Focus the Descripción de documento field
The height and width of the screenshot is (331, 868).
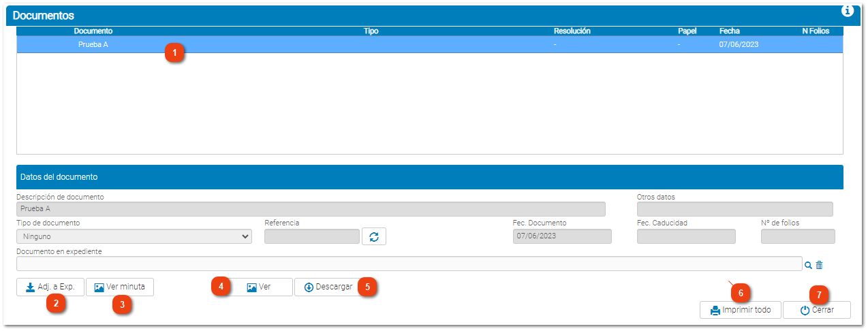(x=311, y=209)
